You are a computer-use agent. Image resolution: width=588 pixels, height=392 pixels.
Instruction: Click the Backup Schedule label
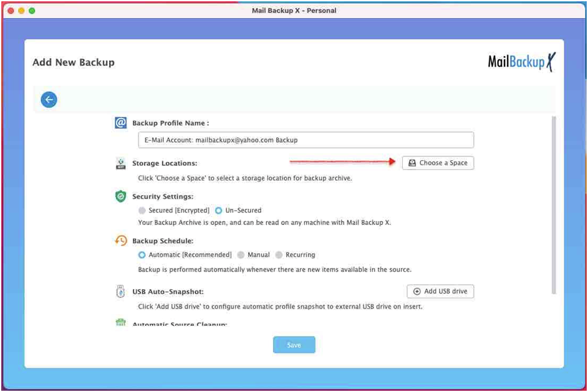click(163, 241)
